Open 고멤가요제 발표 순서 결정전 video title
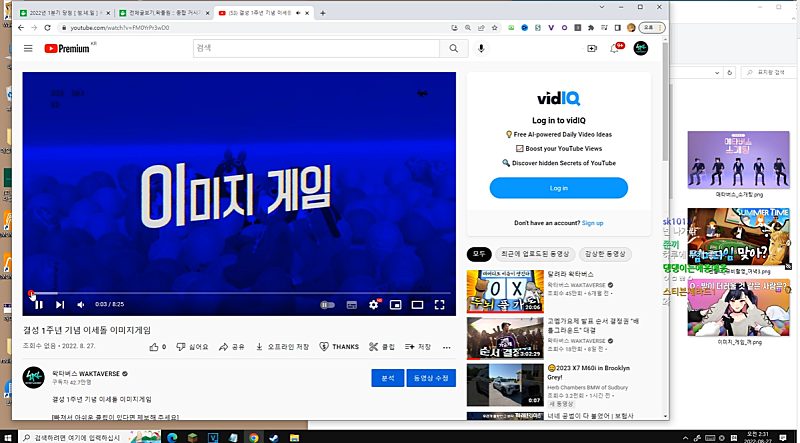This screenshot has height=443, width=800. [593, 326]
